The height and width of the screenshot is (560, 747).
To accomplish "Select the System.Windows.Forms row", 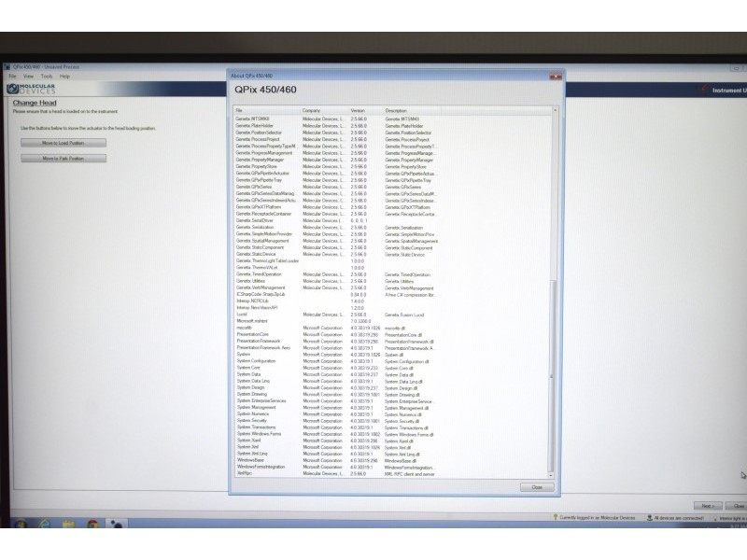I will (336, 434).
